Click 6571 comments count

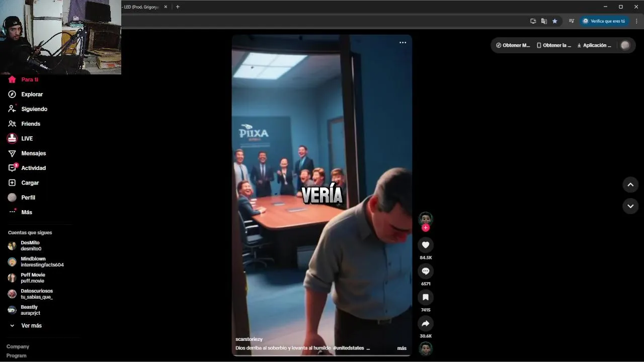[426, 284]
